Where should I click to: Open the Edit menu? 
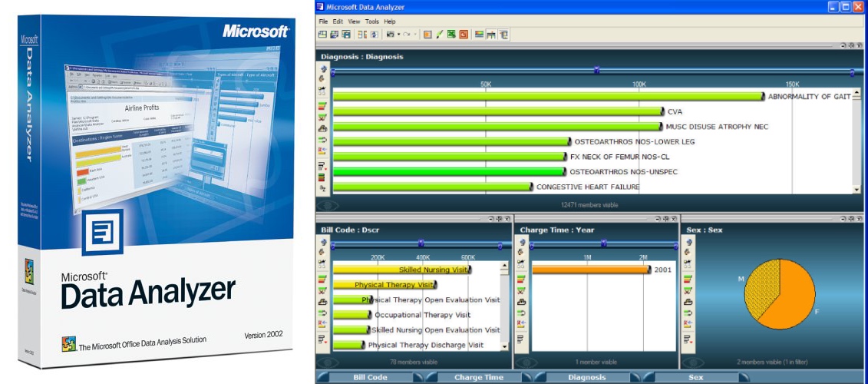pyautogui.click(x=338, y=22)
